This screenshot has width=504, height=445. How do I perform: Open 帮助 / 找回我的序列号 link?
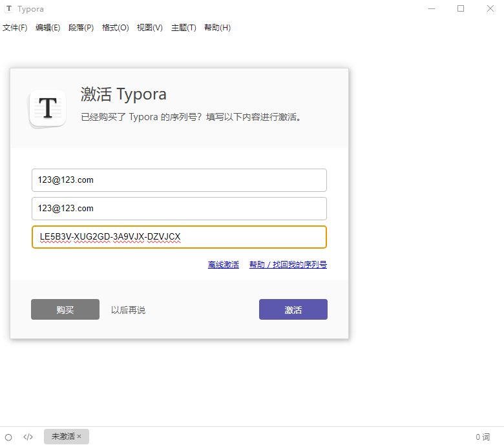click(x=288, y=265)
